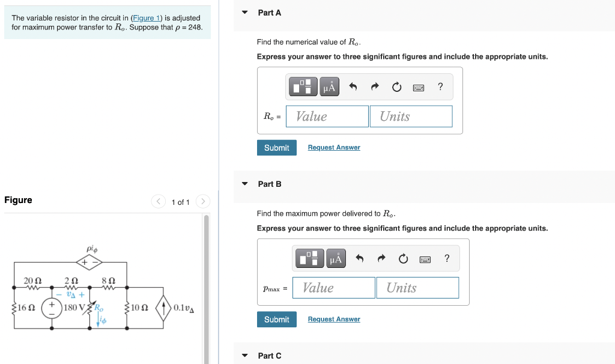Request Answer for Part B
This screenshot has height=364, width=615.
pos(334,320)
